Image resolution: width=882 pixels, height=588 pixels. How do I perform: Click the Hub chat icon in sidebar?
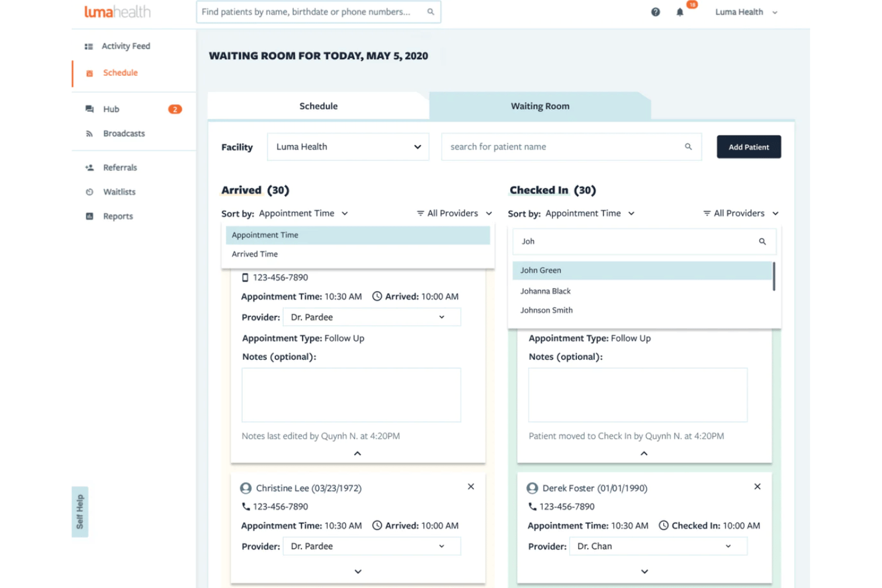tap(89, 109)
